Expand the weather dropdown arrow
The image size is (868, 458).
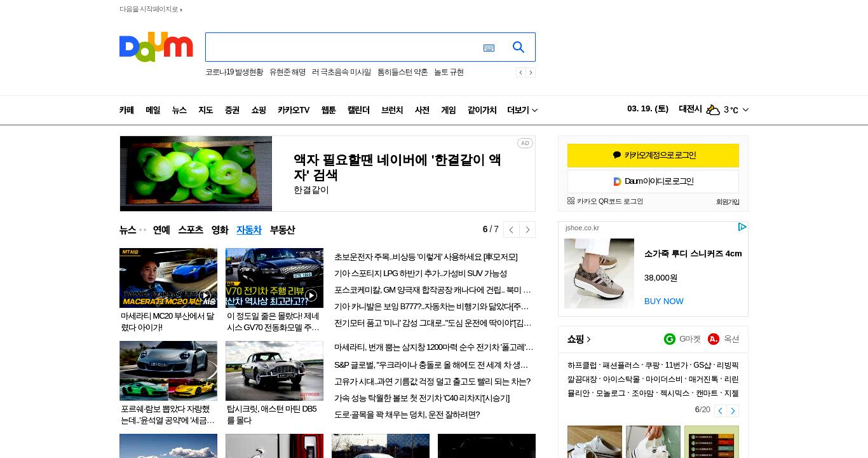click(745, 110)
